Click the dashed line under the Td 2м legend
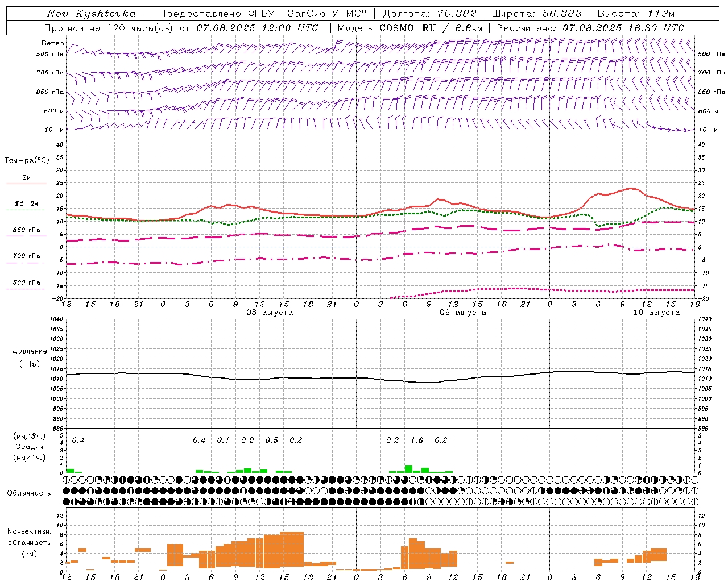728x582 pixels. click(25, 210)
